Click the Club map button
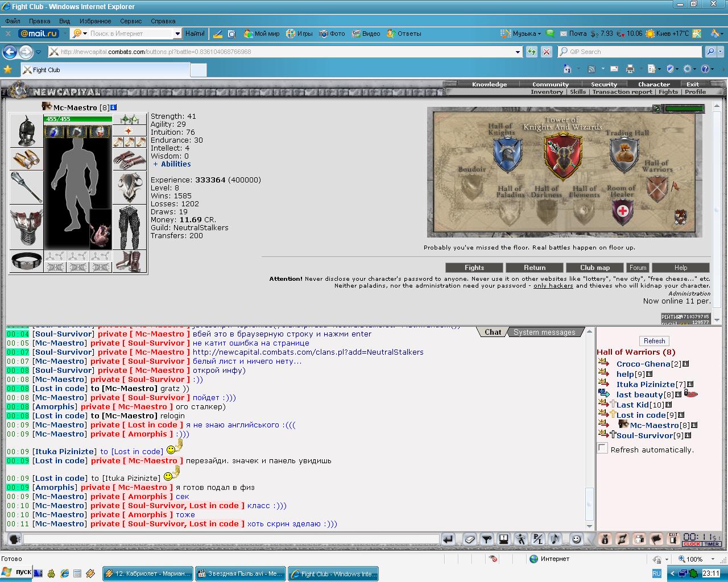728x582 pixels. pyautogui.click(x=595, y=268)
